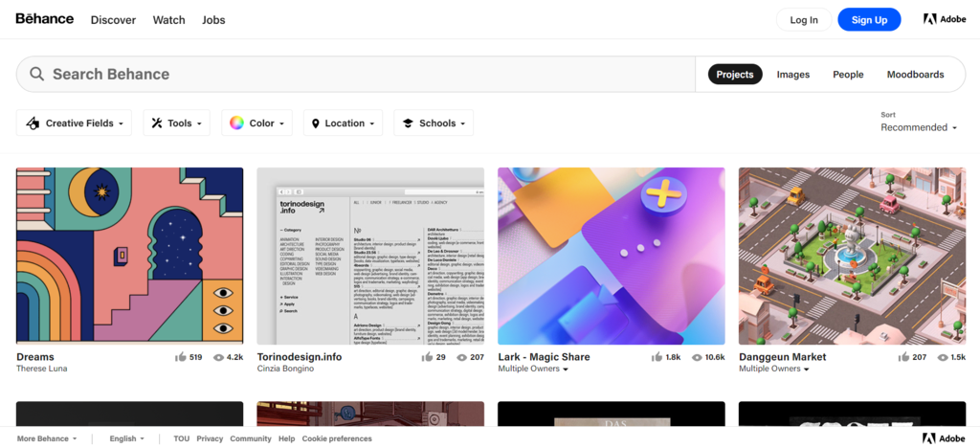Image resolution: width=980 pixels, height=448 pixels.
Task: Open the Danggeun Market thumbnail
Action: pos(853,257)
